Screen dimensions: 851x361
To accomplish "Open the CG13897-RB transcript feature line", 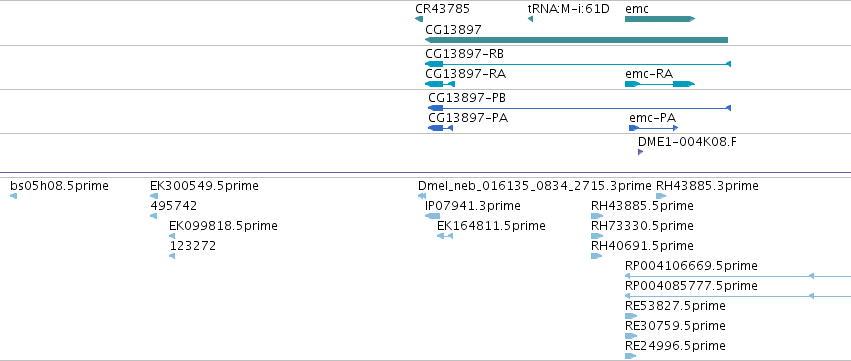I will click(578, 64).
